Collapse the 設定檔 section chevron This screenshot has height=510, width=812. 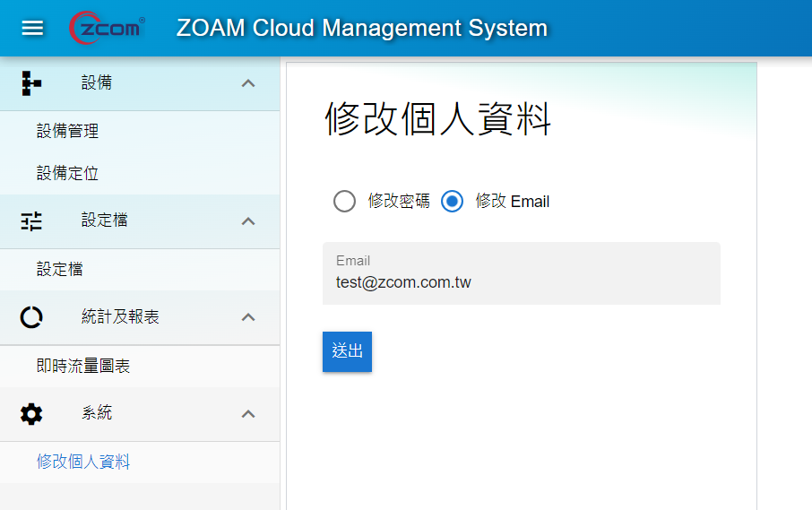coord(248,221)
